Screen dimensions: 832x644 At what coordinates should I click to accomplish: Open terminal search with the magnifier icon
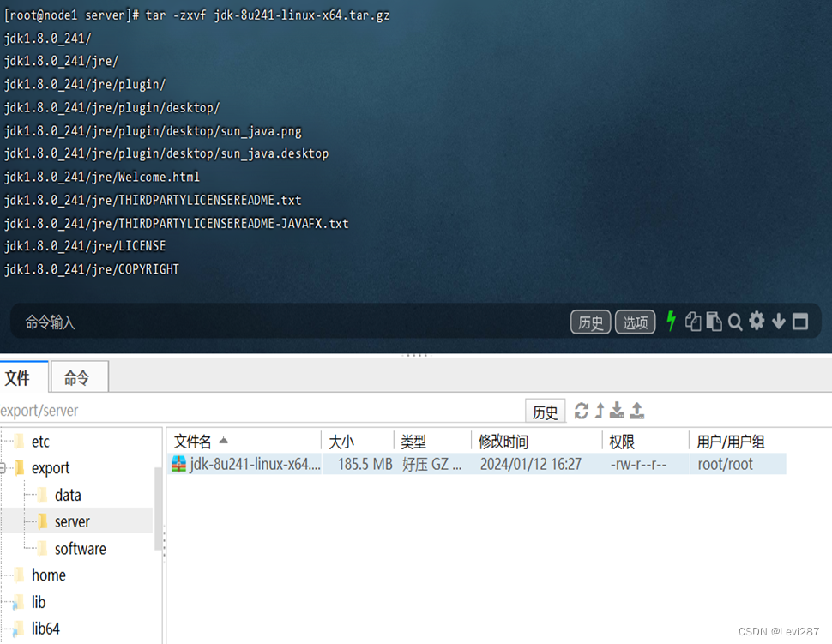(735, 322)
